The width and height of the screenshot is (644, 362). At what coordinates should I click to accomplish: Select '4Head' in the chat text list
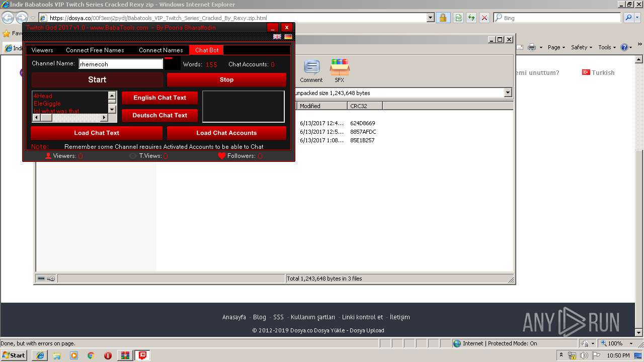(x=43, y=96)
